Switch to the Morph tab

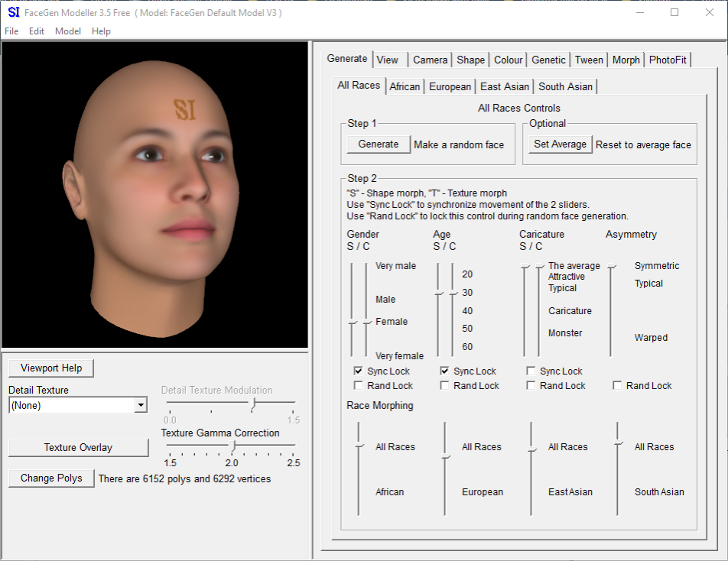click(626, 60)
